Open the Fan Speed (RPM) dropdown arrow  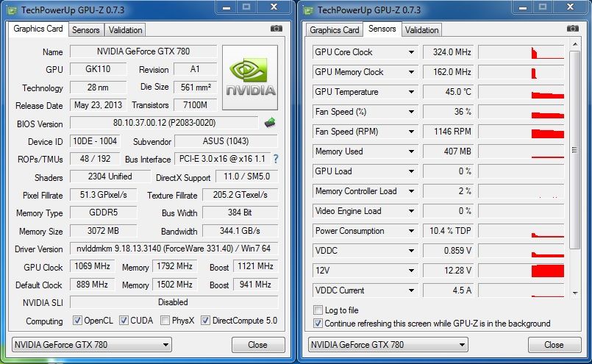[411, 132]
